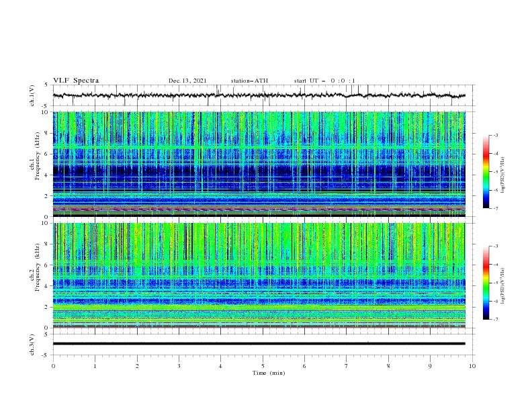Viewport: 532px width, 411px height.
Task: Click the "ch.1(V)" waveform axis label
Action: tap(32, 95)
